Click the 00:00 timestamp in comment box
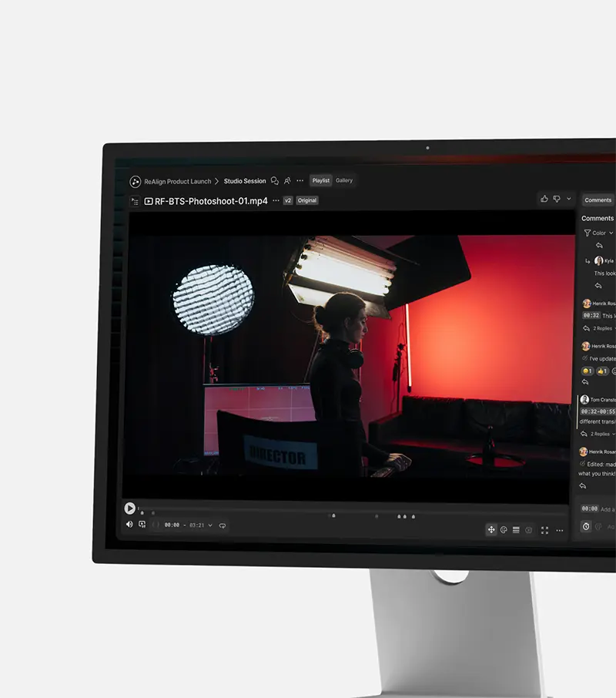The height and width of the screenshot is (698, 616). click(589, 508)
